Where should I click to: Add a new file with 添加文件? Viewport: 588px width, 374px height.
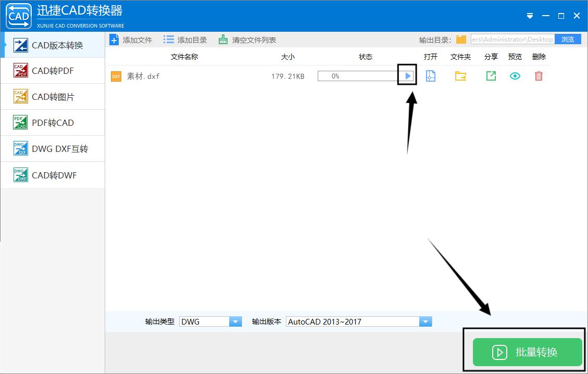click(133, 39)
